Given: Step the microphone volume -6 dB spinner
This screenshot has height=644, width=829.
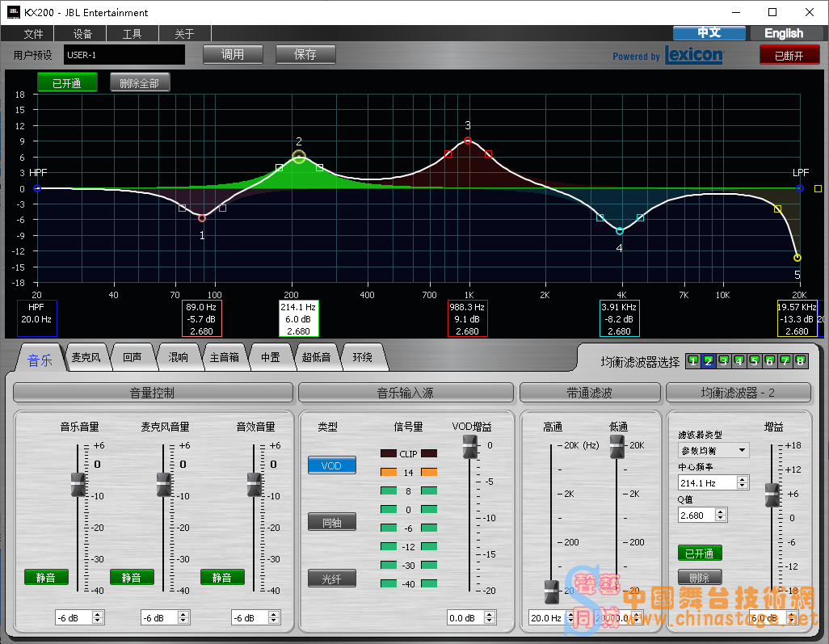Looking at the screenshot, I should [183, 617].
